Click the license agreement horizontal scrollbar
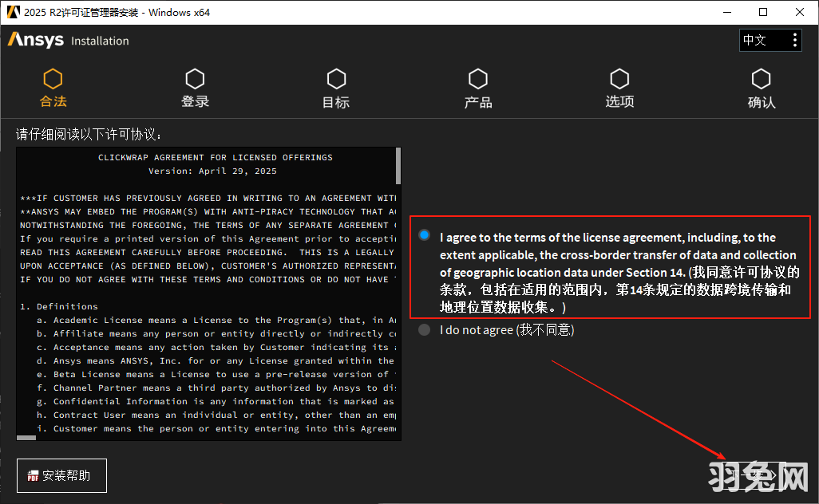The height and width of the screenshot is (504, 819). [28, 437]
